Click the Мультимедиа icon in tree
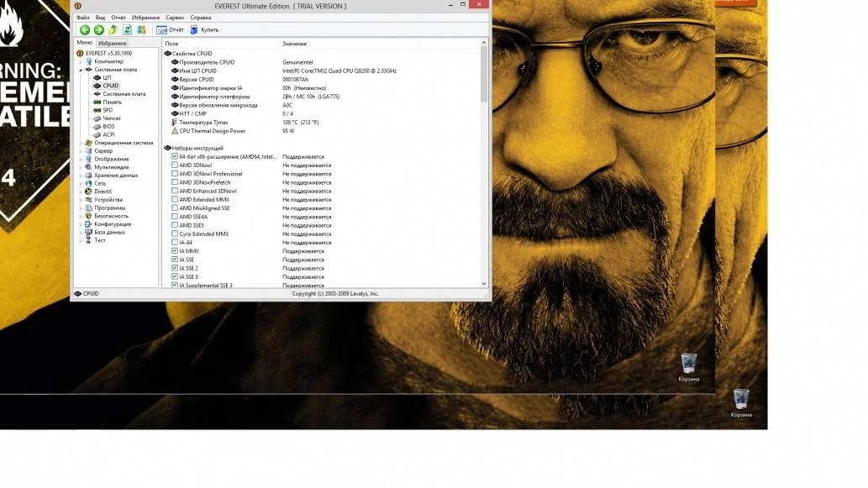 pyautogui.click(x=88, y=167)
